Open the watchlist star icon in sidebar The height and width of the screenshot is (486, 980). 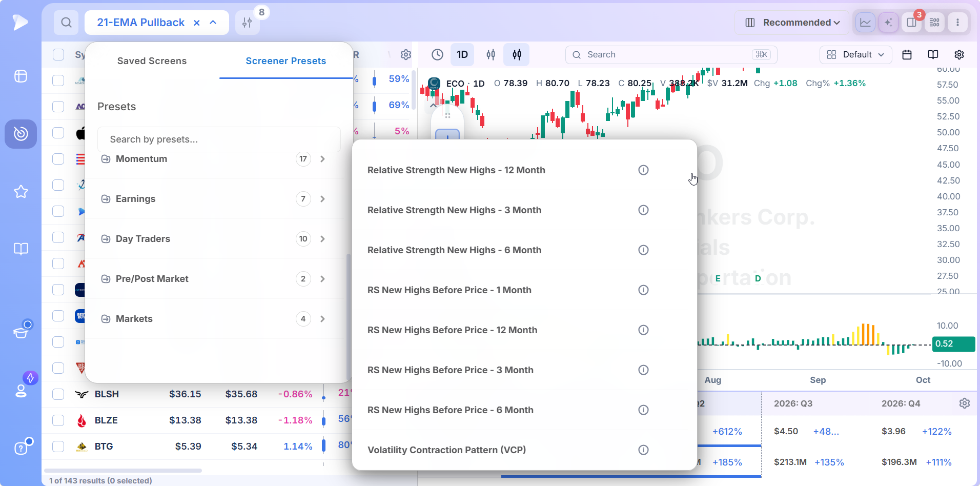[x=21, y=192]
